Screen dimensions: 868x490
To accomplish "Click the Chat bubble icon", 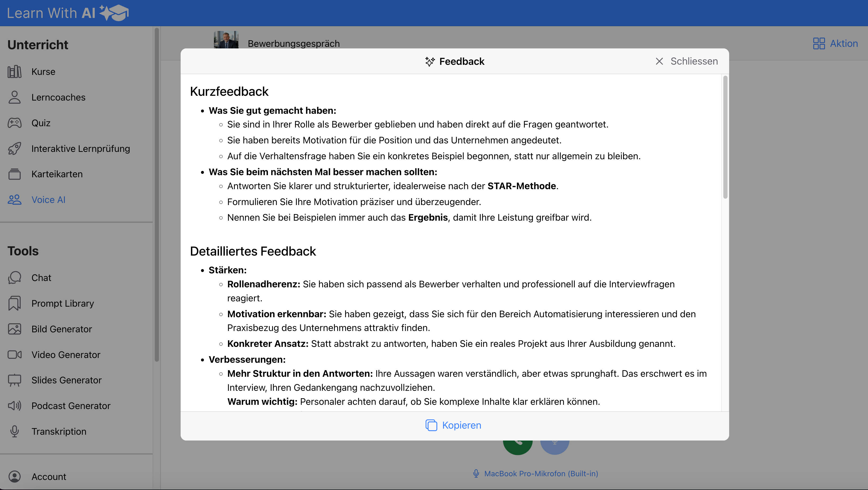I will click(15, 278).
